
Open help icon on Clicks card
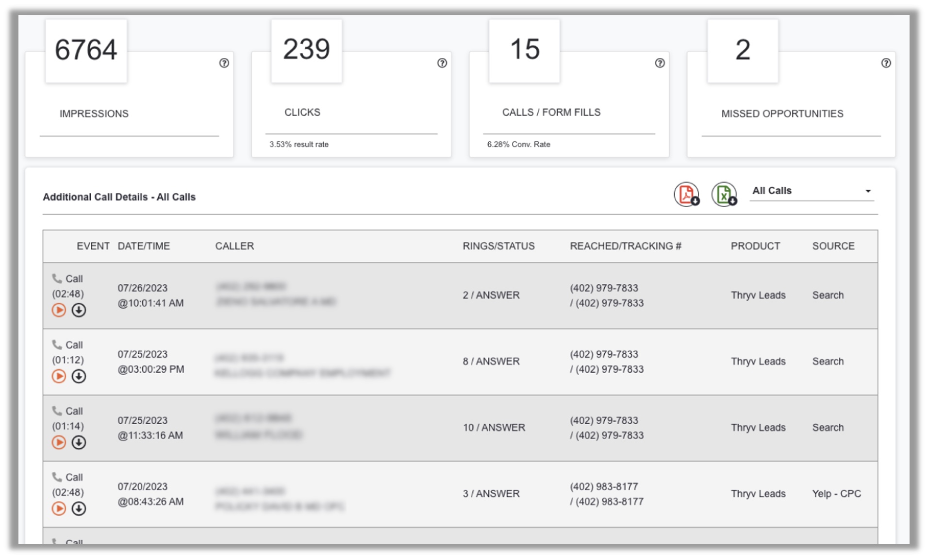coord(442,63)
